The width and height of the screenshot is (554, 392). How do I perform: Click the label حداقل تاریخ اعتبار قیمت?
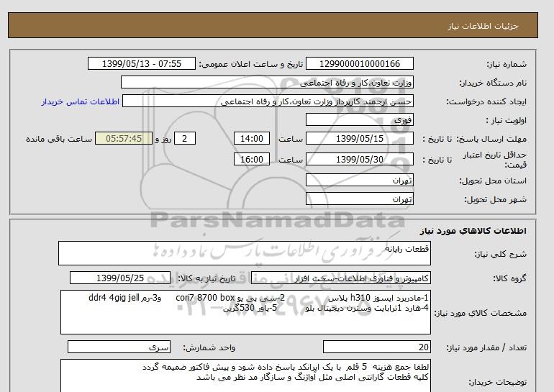[x=495, y=160]
